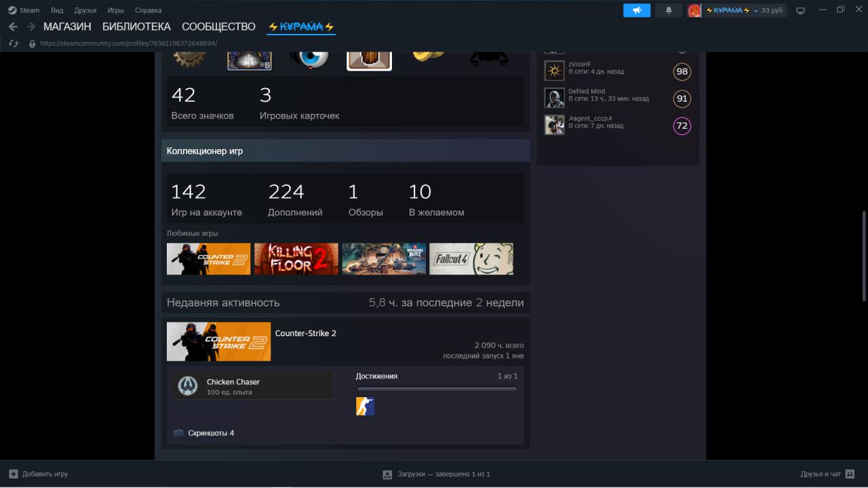868x488 pixels.
Task: Open the Друзья menu
Action: pyautogui.click(x=85, y=10)
